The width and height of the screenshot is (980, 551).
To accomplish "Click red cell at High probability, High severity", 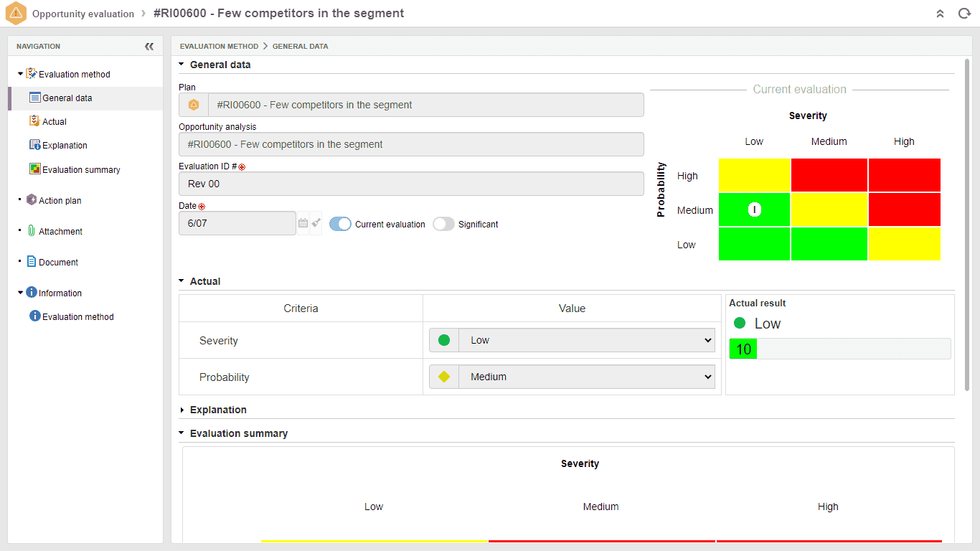I will coord(904,175).
